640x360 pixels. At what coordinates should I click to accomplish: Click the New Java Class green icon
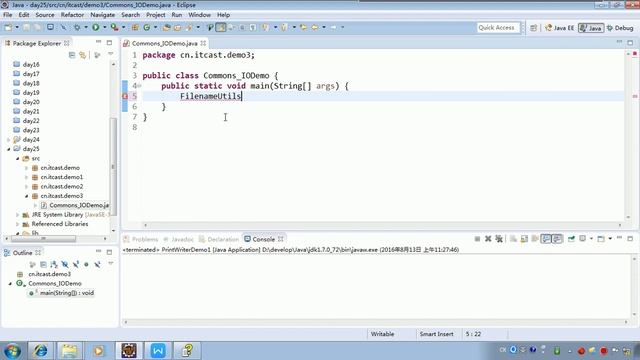[x=147, y=27]
